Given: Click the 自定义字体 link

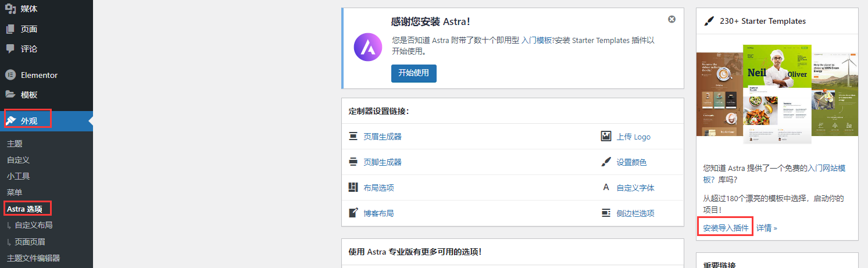Looking at the screenshot, I should [x=635, y=188].
